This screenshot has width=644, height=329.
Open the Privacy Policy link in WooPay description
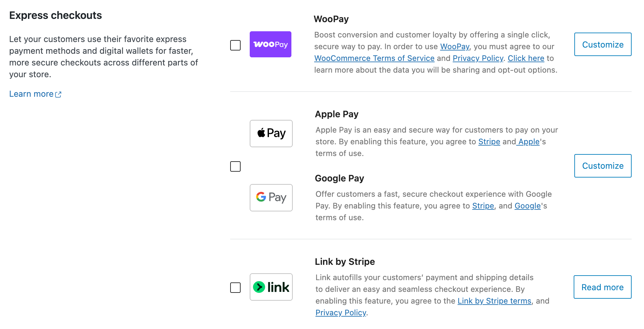[x=478, y=58]
